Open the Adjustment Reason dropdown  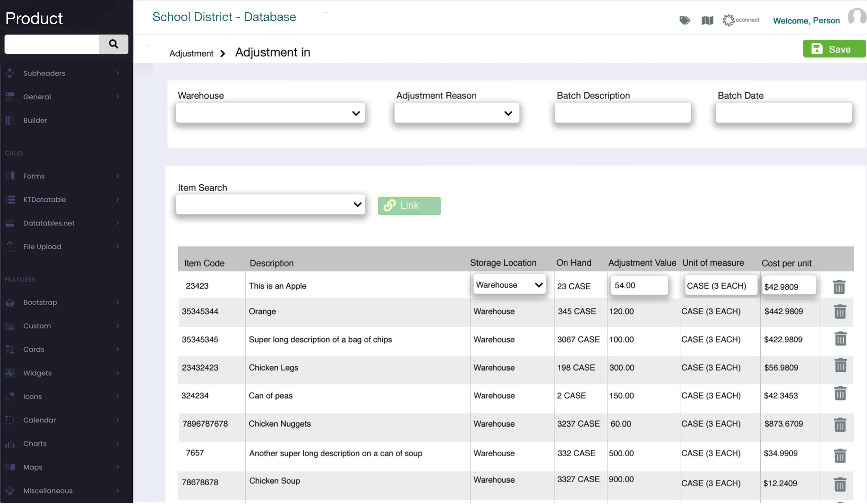(x=456, y=113)
